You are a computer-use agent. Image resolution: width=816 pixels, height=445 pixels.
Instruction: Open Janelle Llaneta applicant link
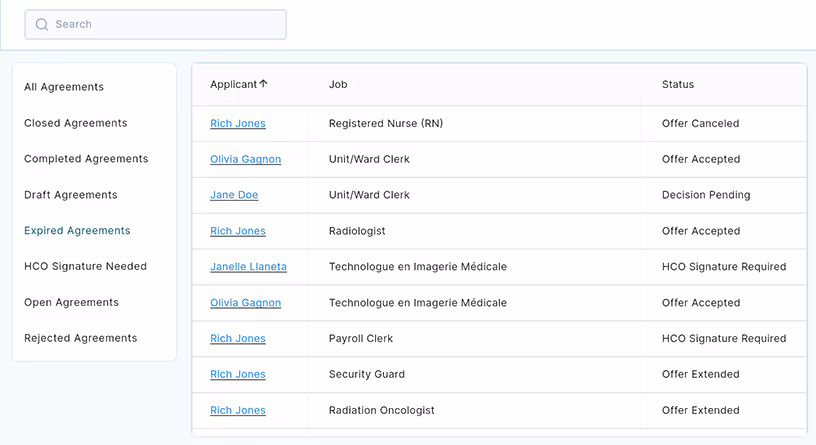click(248, 266)
